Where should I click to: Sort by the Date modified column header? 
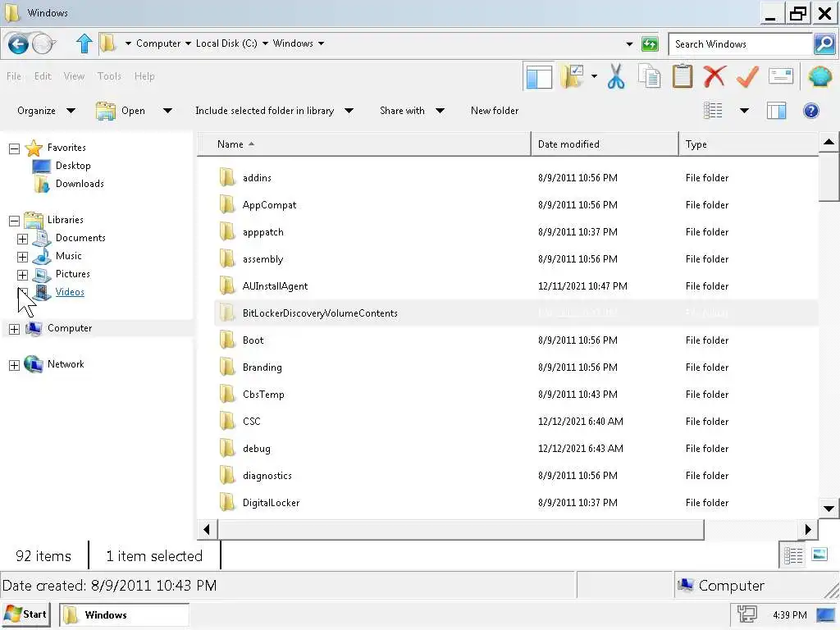point(605,144)
